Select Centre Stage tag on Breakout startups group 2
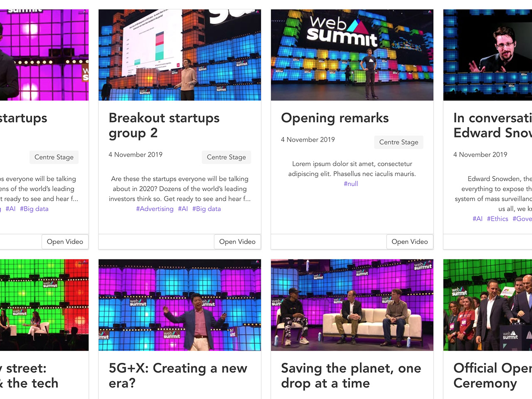The width and height of the screenshot is (532, 399). point(227,157)
